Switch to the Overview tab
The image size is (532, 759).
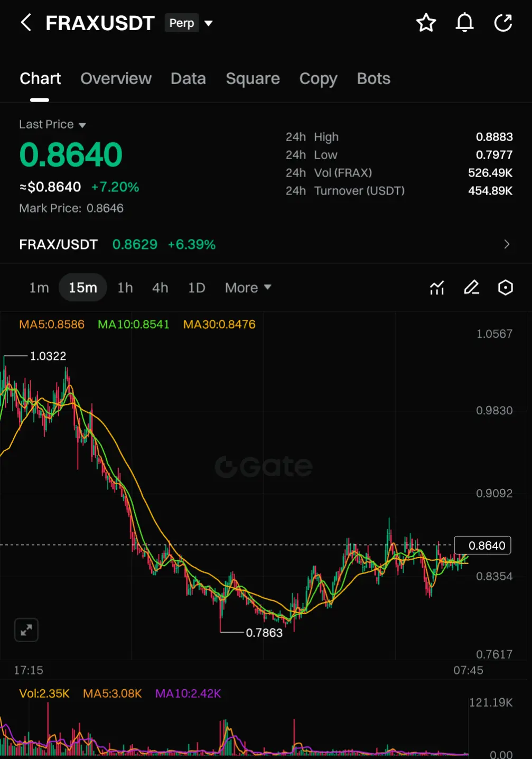tap(116, 79)
